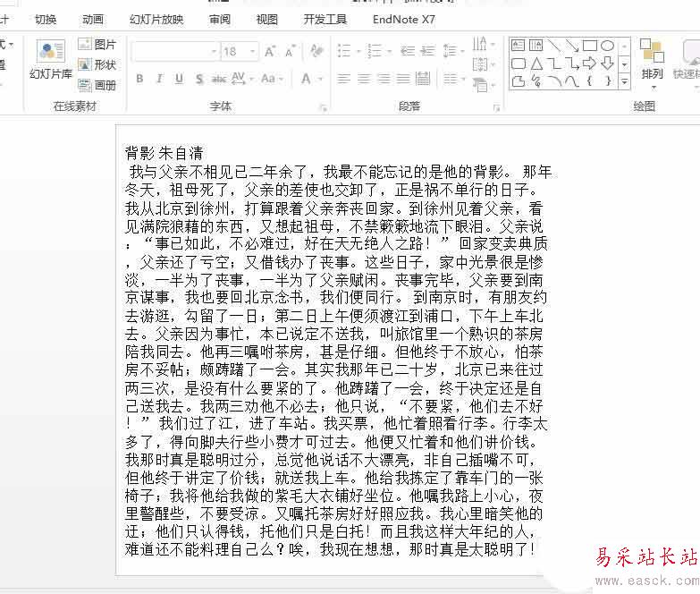Open the EndNote X7 tab
Image resolution: width=700 pixels, height=594 pixels.
click(403, 20)
